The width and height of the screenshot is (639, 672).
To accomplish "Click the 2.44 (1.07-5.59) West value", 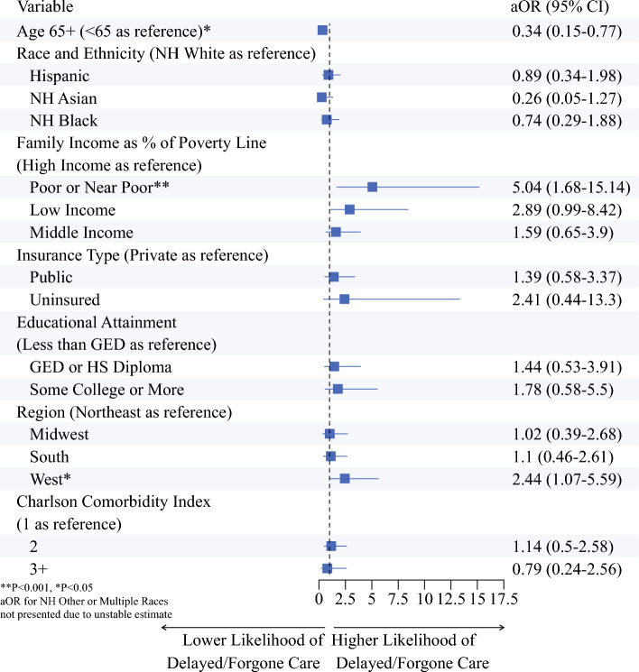I will 563,478.
